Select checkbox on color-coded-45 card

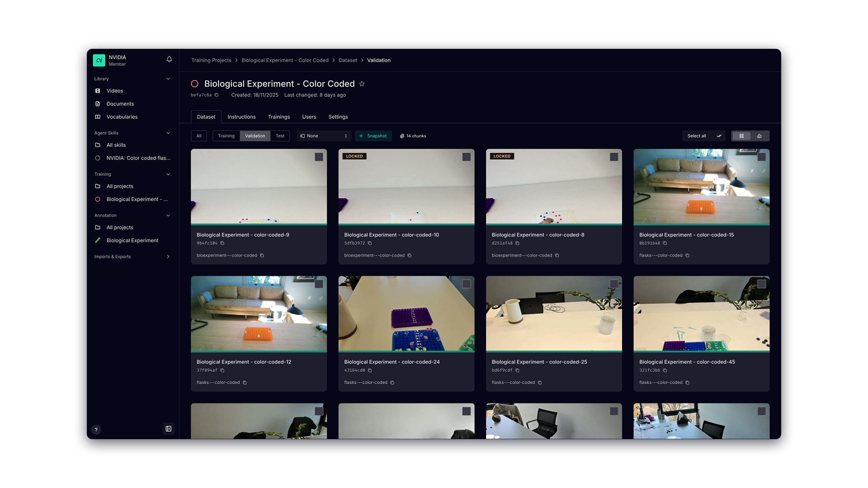click(x=762, y=284)
